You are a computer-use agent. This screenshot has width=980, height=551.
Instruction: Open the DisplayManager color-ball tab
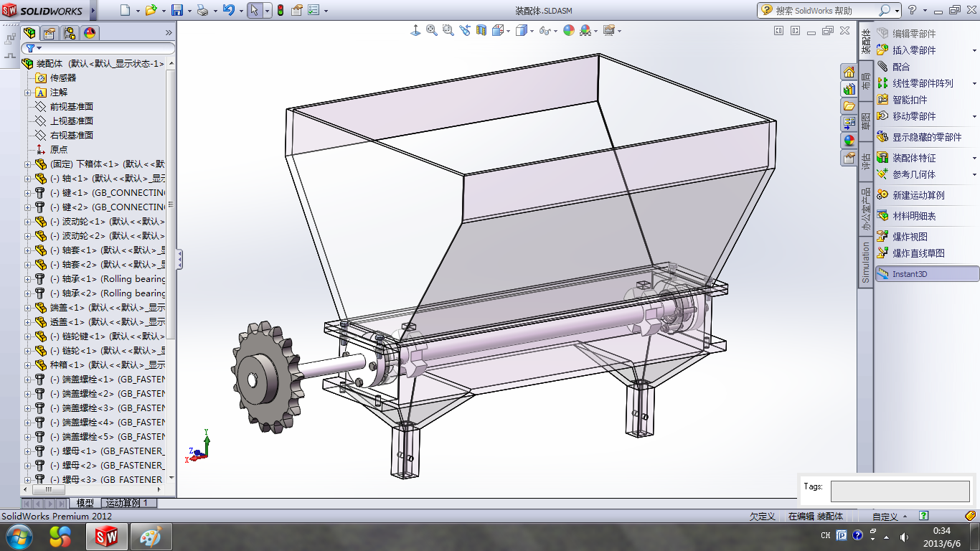click(x=90, y=33)
